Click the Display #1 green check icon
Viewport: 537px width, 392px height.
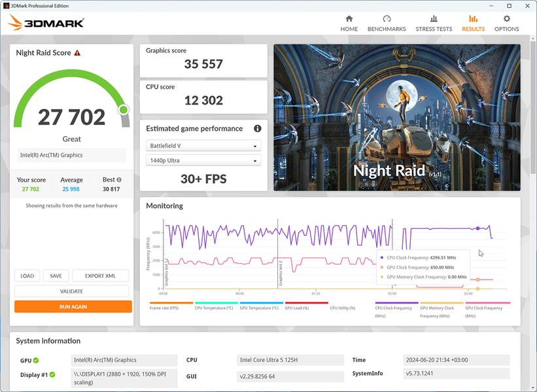[52, 374]
